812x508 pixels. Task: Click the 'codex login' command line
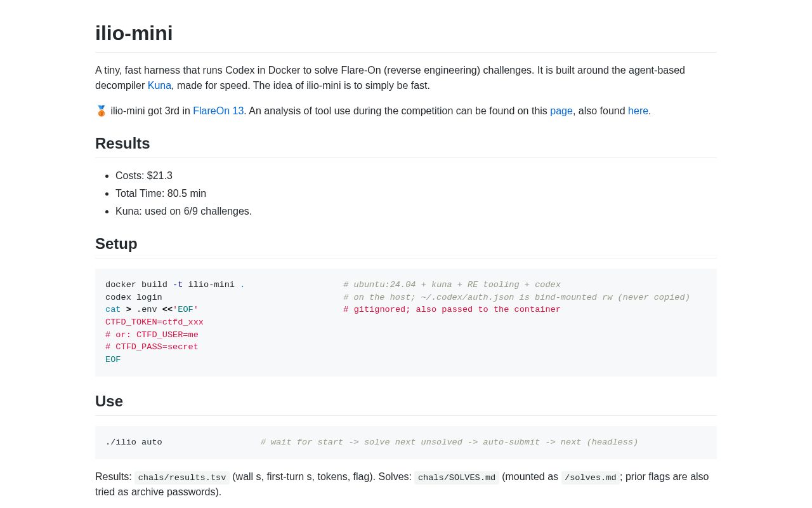coord(134,298)
